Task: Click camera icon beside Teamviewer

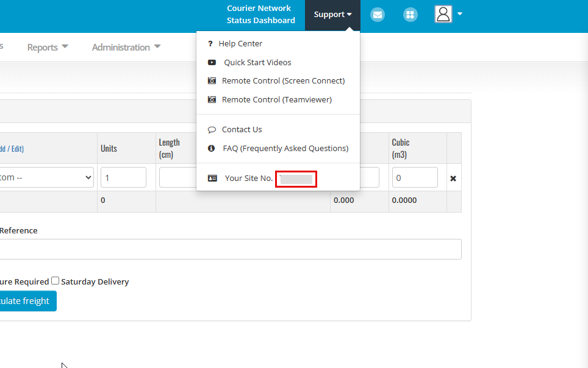Action: pyautogui.click(x=212, y=99)
